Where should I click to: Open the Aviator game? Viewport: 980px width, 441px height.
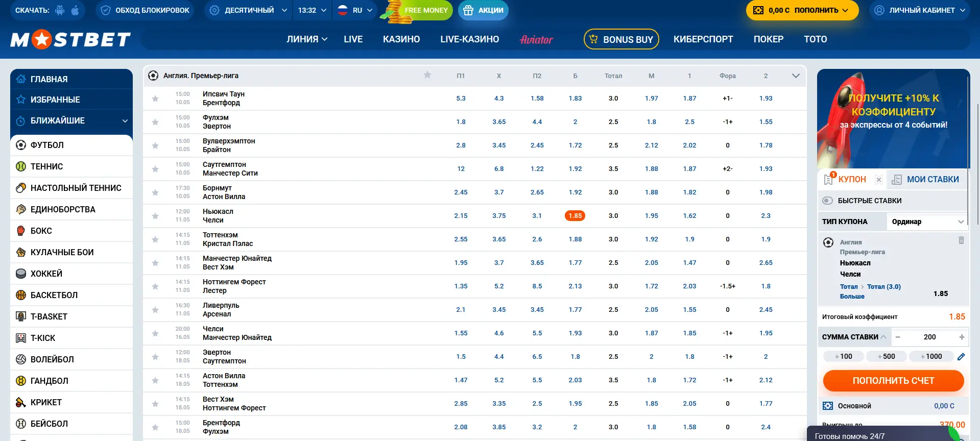coord(536,39)
